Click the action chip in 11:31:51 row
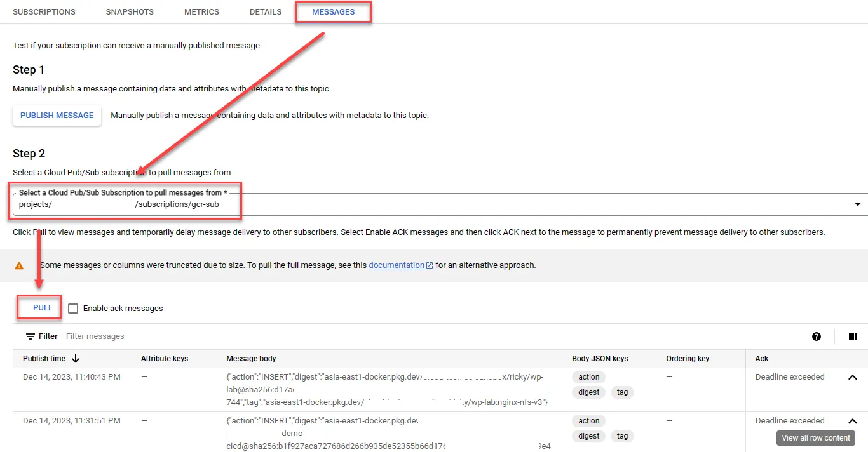 (x=589, y=421)
